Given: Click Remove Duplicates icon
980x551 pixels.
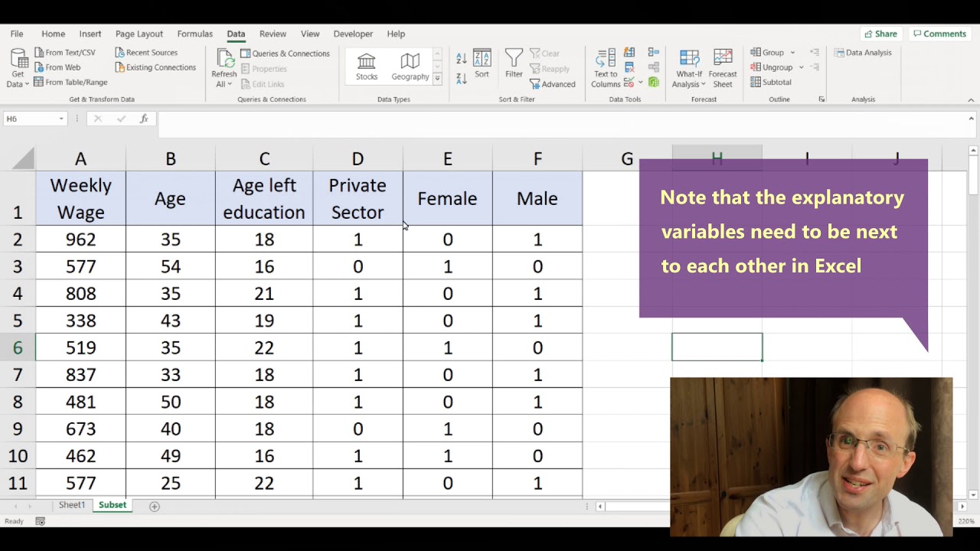Looking at the screenshot, I should click(x=629, y=67).
